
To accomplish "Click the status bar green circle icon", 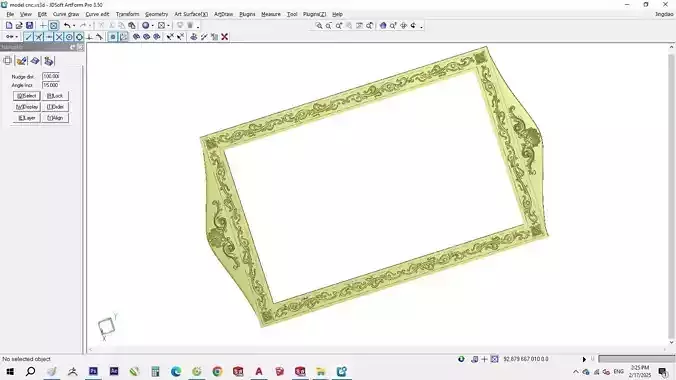I will point(461,359).
